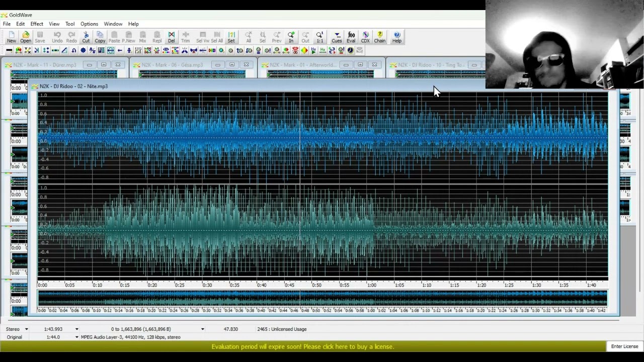Click the evaluation period buy license link

[302, 346]
